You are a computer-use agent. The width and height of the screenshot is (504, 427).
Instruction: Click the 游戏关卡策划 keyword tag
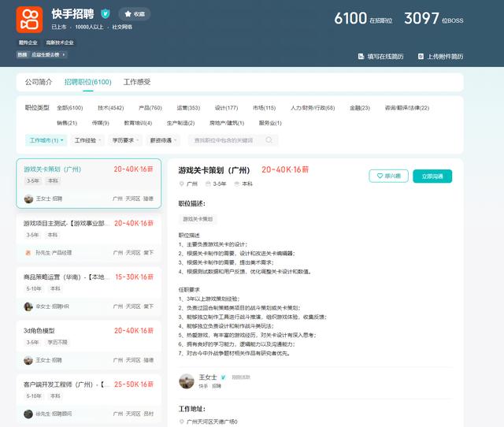pos(198,219)
